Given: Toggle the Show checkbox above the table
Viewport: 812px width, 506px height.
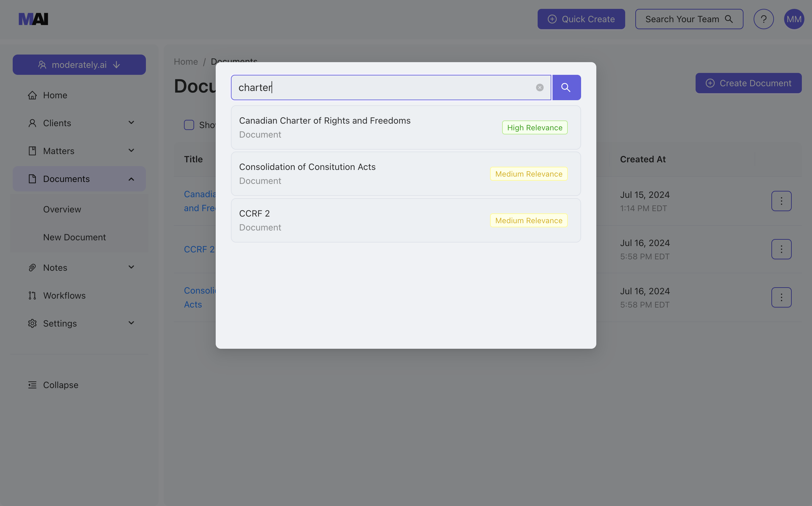Looking at the screenshot, I should click(x=189, y=125).
